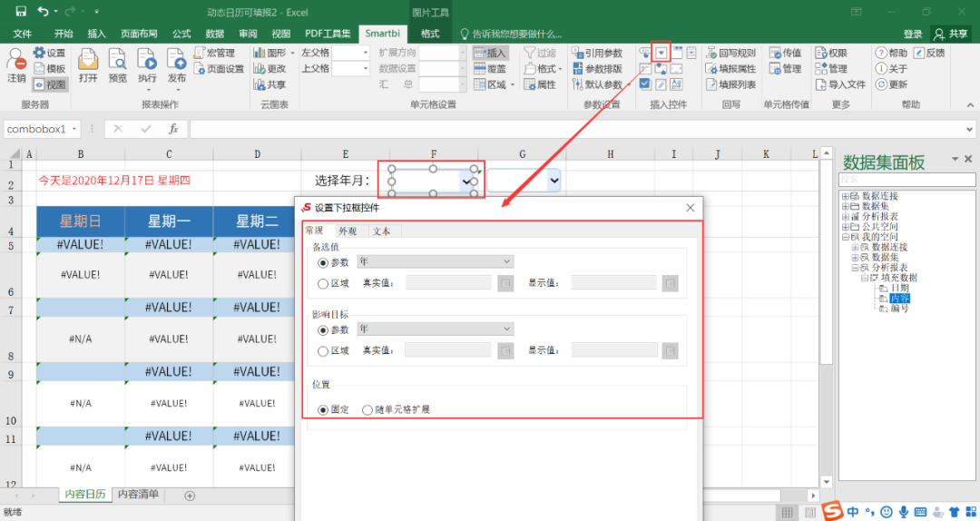Open the 数据 ribbon tab
The height and width of the screenshot is (521, 980).
[x=214, y=34]
